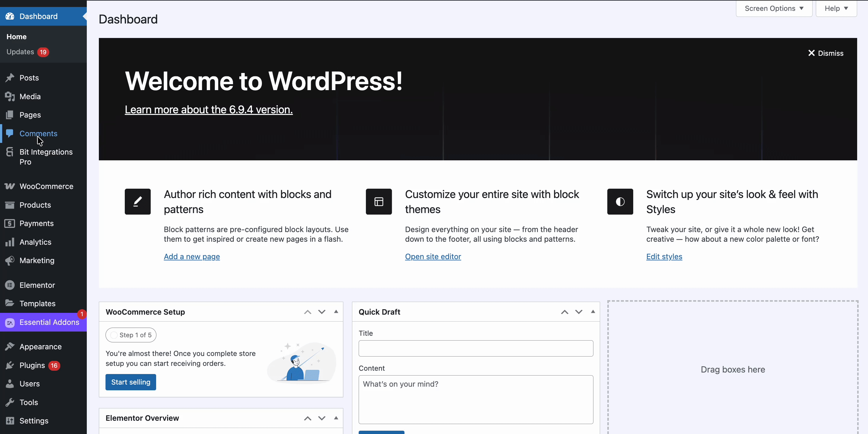Click the Start selling button

(131, 382)
